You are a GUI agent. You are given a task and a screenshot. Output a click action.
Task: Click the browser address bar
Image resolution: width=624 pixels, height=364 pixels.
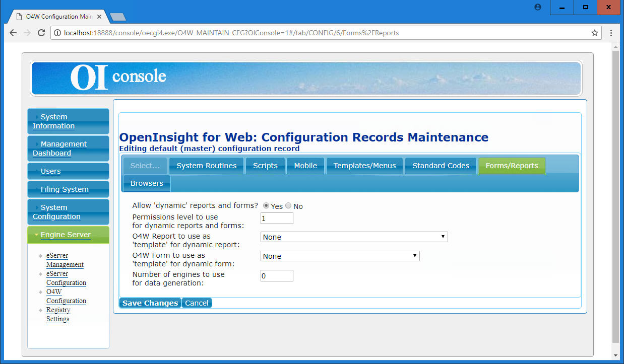325,33
